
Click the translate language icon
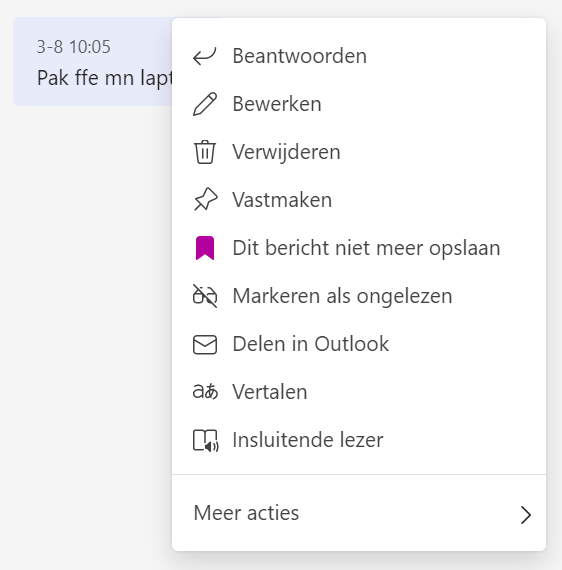[205, 392]
